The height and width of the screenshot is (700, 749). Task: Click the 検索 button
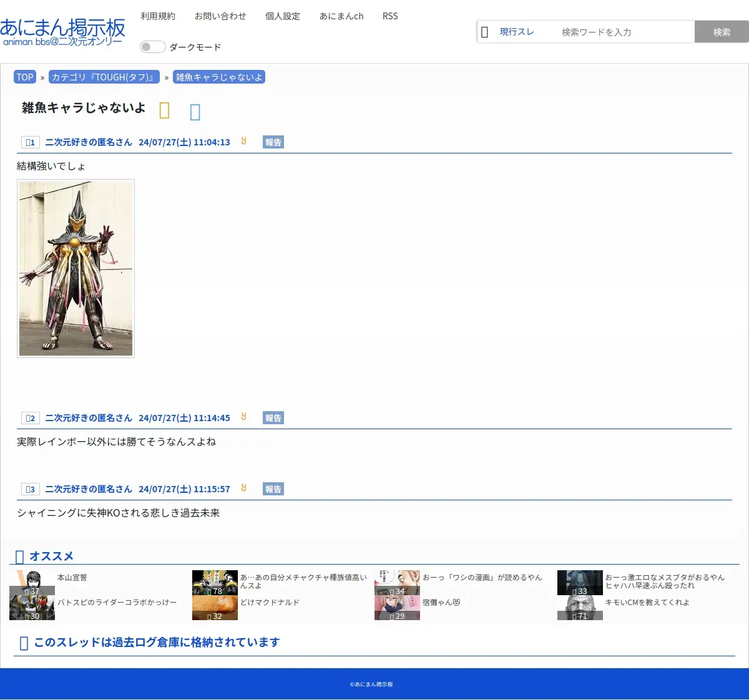(722, 32)
